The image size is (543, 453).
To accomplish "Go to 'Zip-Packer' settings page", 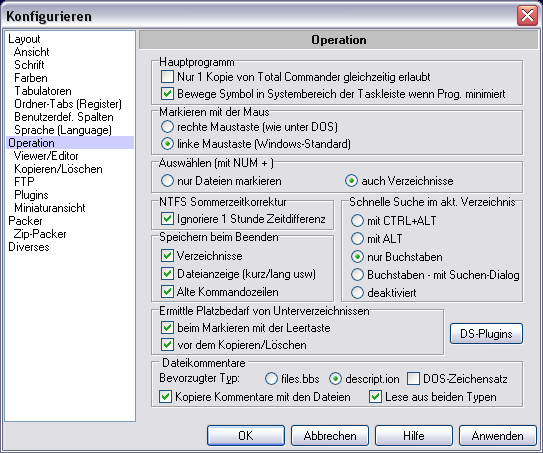I will [x=40, y=234].
